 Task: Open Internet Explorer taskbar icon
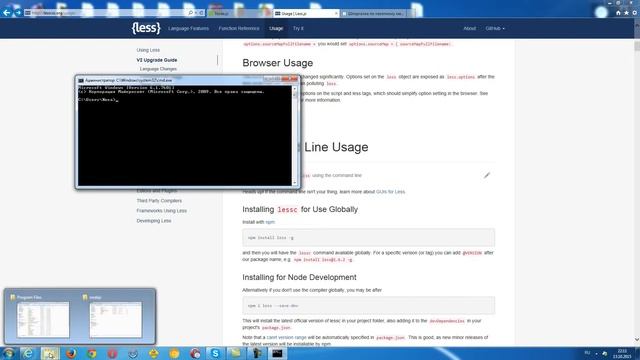coord(28,353)
